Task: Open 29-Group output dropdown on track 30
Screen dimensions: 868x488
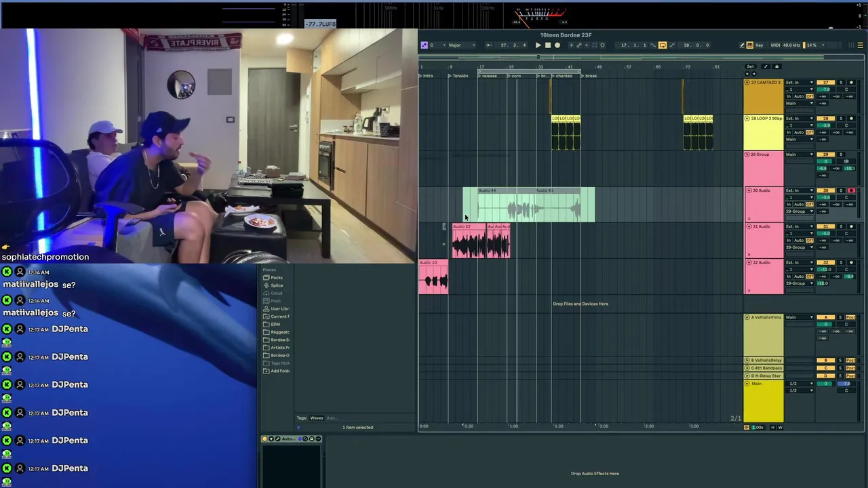Action: [x=800, y=211]
